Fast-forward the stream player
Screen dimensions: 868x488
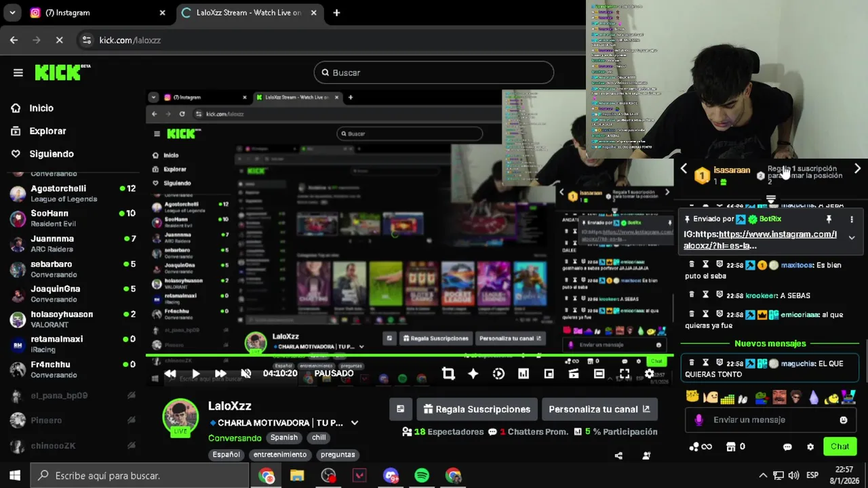[x=220, y=373]
